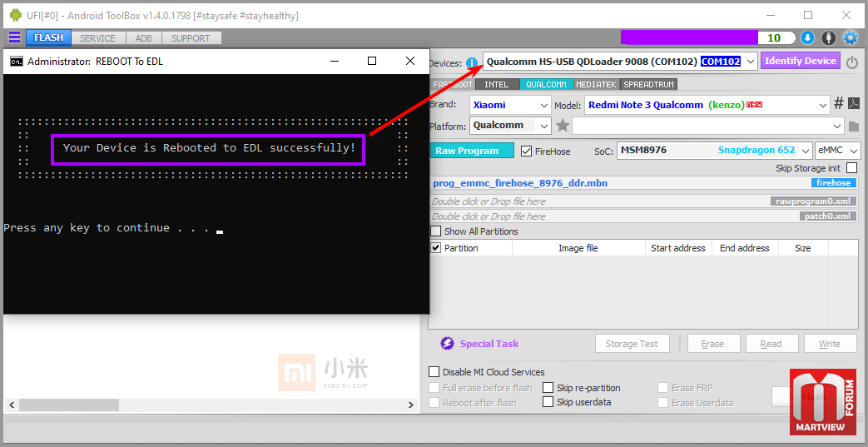The width and height of the screenshot is (868, 447).
Task: Open the Platform Qualcomm dropdown
Action: pyautogui.click(x=510, y=125)
